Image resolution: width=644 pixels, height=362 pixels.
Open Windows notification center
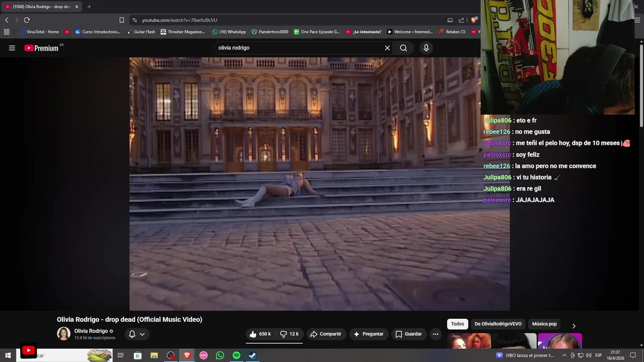tap(633, 355)
